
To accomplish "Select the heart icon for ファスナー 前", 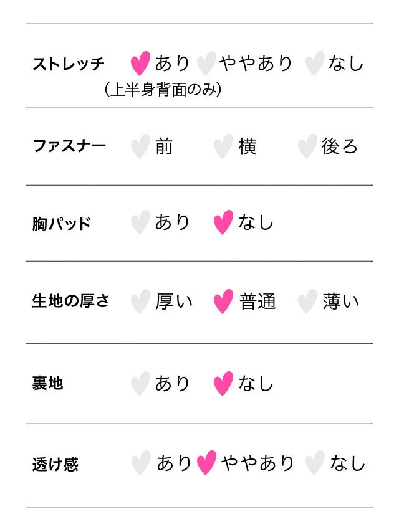I will click(x=140, y=146).
